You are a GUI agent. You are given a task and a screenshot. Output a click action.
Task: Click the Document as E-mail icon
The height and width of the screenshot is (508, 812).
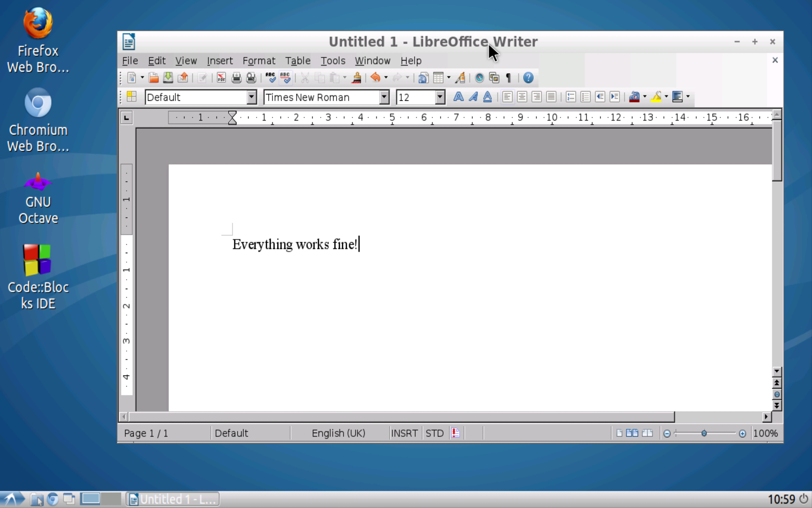click(183, 78)
